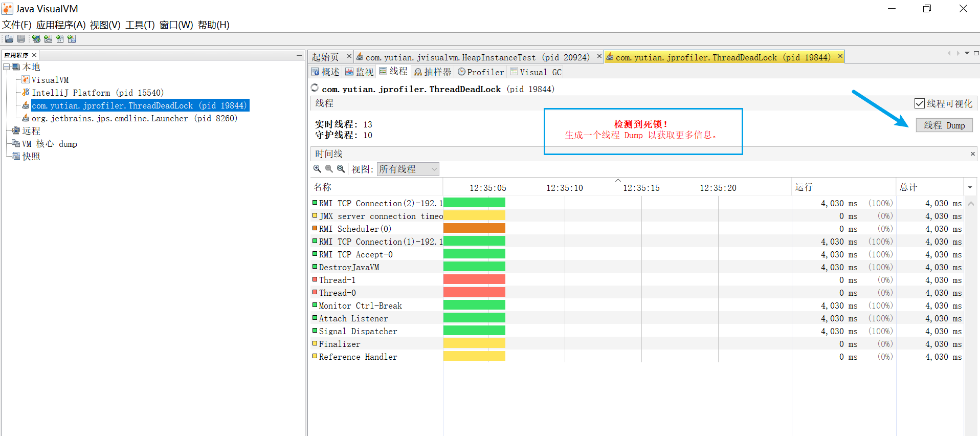Click the Add VM Coredump toolbar icon
980x436 pixels.
pos(60,39)
